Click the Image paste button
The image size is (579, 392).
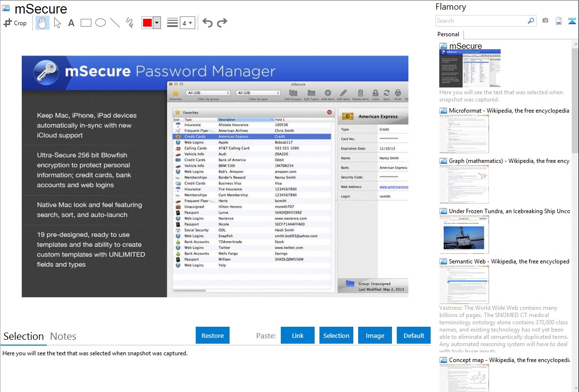pyautogui.click(x=375, y=335)
